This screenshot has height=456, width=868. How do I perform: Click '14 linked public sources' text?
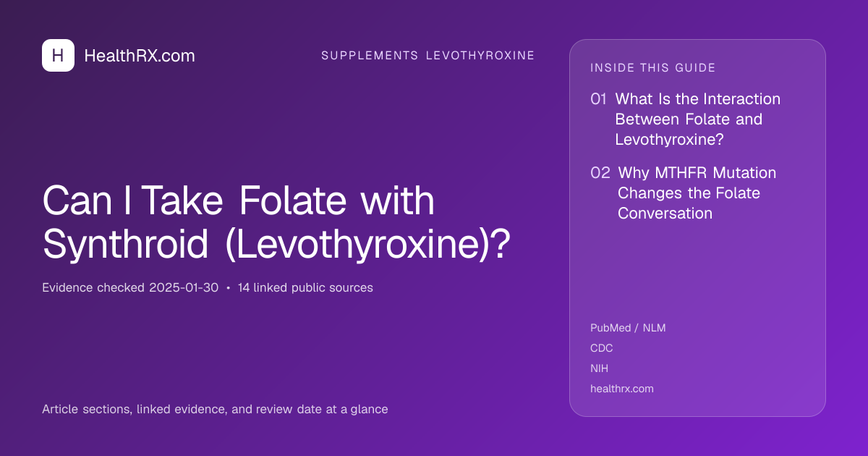[x=305, y=287]
